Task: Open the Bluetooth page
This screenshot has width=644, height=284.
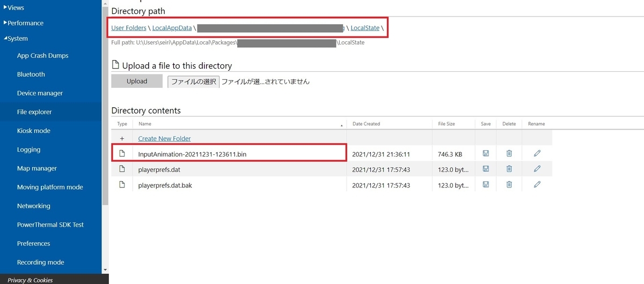Action: coord(31,74)
